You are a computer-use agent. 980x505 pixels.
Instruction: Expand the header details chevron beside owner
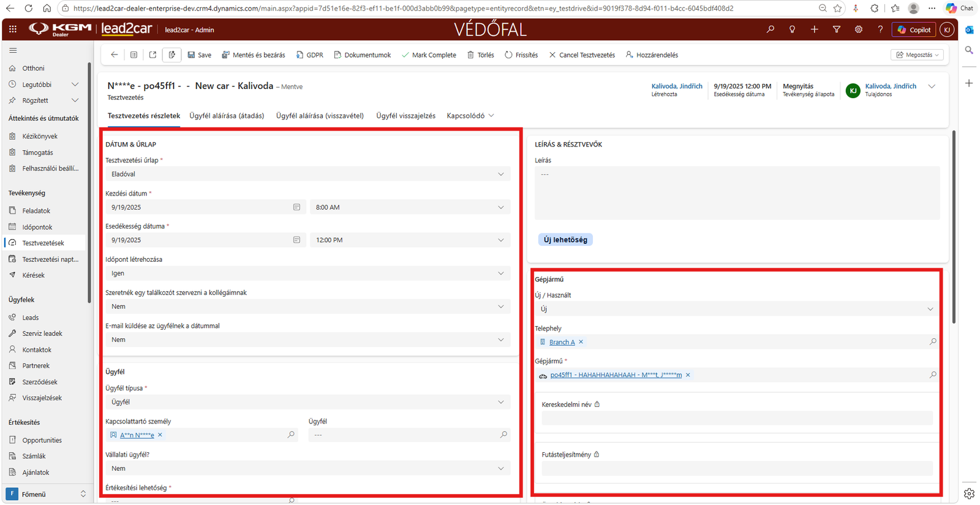tap(932, 86)
